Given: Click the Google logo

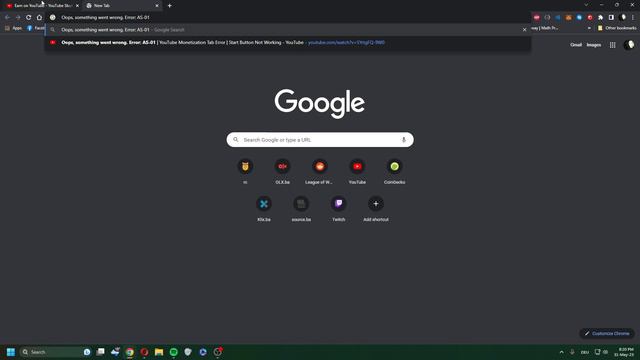Looking at the screenshot, I should pos(320,104).
